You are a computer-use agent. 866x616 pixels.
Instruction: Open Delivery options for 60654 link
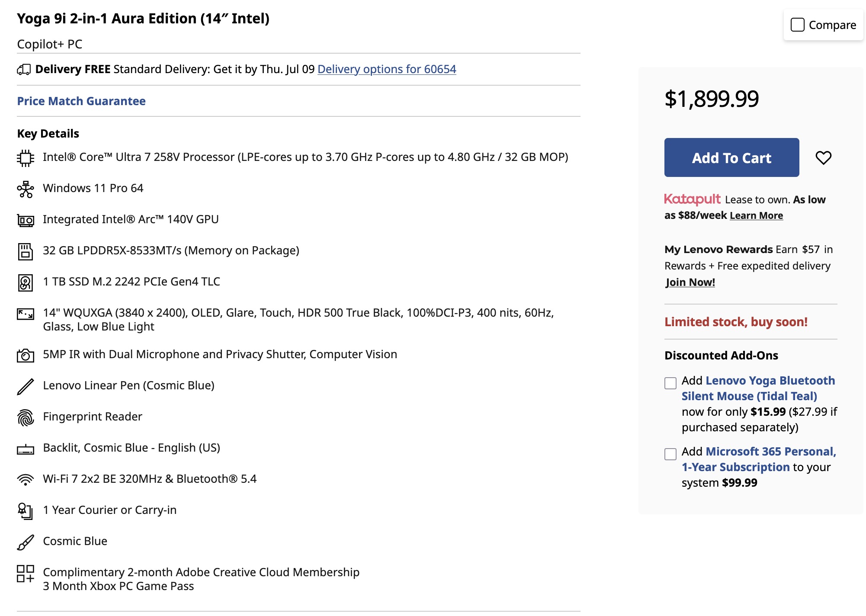(x=387, y=69)
